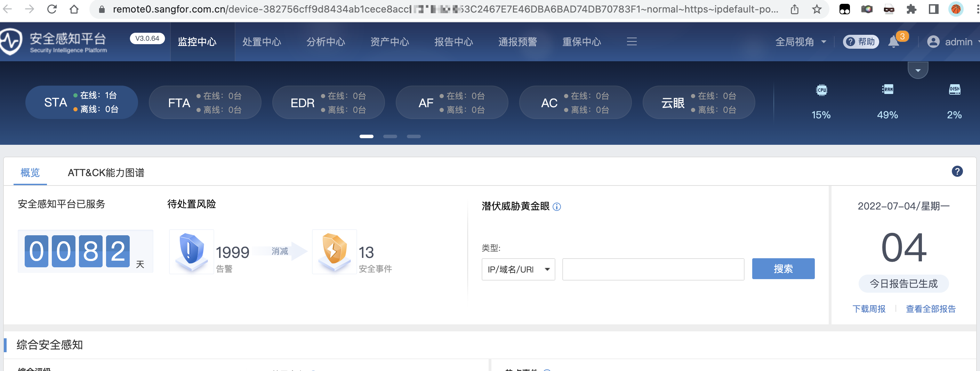Open the IP/域名/URI type dropdown

pyautogui.click(x=518, y=269)
